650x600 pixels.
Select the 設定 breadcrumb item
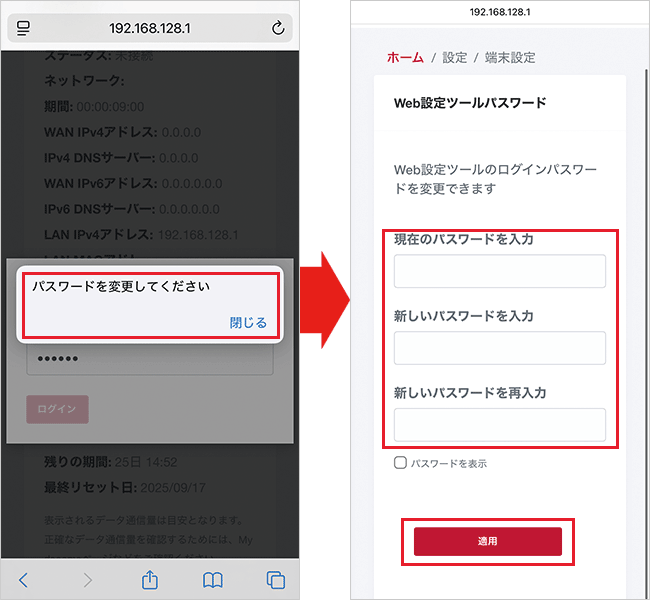(x=454, y=58)
